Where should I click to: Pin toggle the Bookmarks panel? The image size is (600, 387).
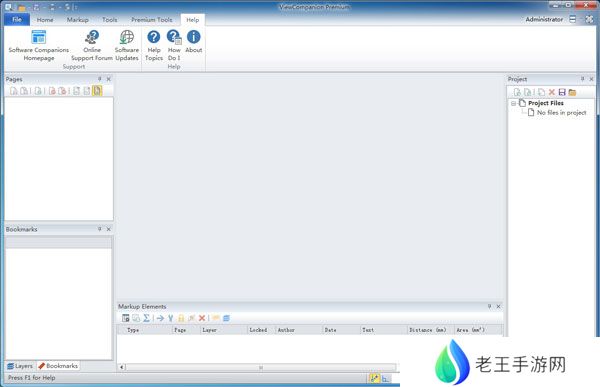99,229
